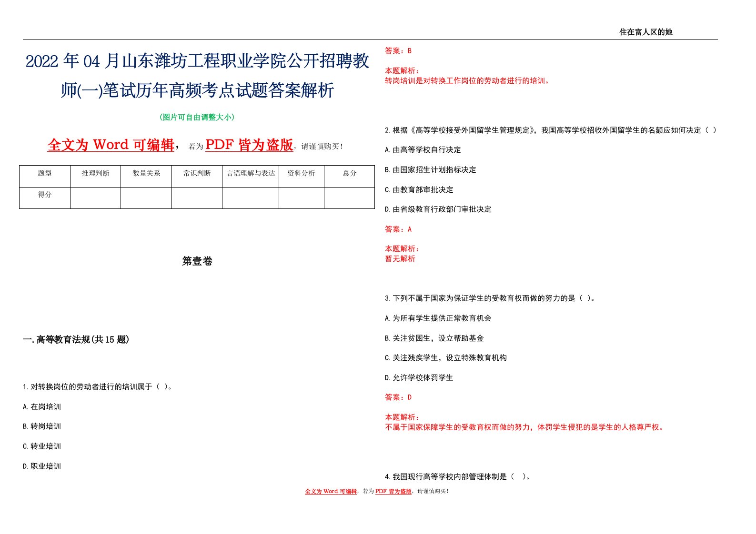Select option D.允许学校体罚学生
This screenshot has width=756, height=534.
[419, 378]
